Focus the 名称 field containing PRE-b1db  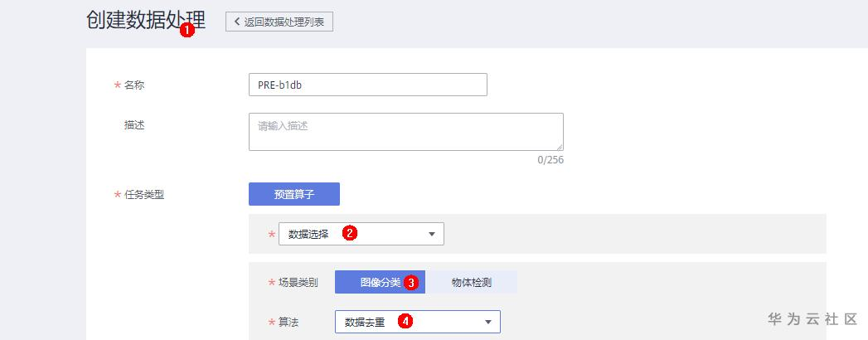coord(367,85)
